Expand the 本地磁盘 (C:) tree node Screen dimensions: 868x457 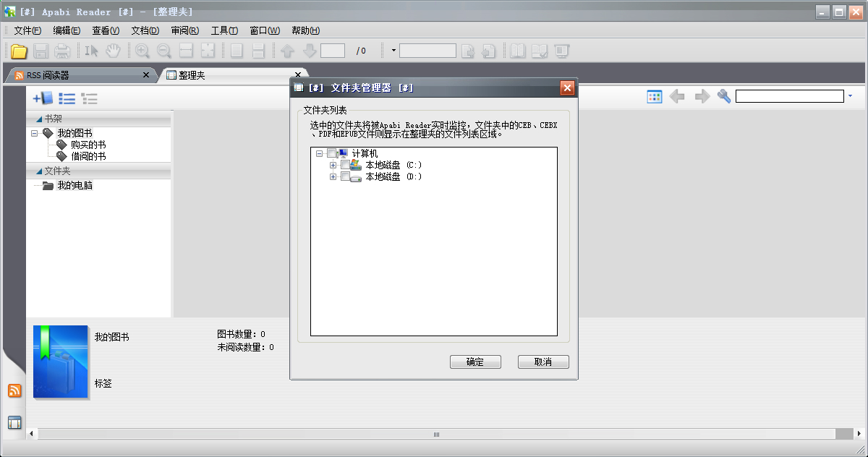pyautogui.click(x=333, y=165)
